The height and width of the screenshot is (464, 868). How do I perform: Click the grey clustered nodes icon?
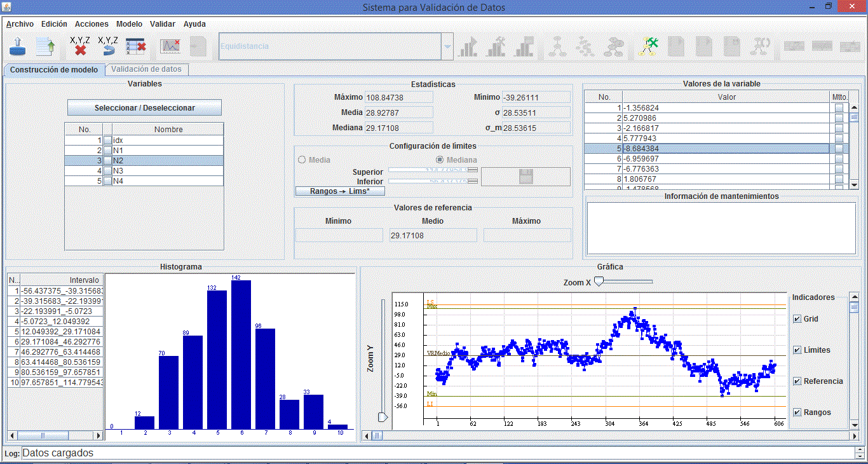click(x=614, y=46)
